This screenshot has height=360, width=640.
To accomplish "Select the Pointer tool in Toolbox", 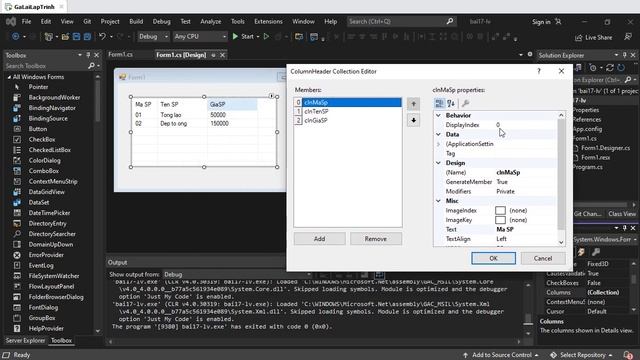I will 38,87.
